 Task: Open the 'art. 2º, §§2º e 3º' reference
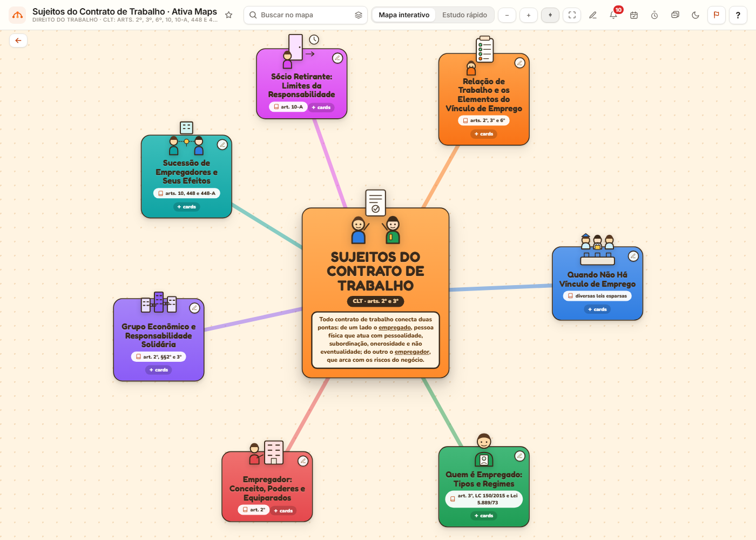[159, 357]
